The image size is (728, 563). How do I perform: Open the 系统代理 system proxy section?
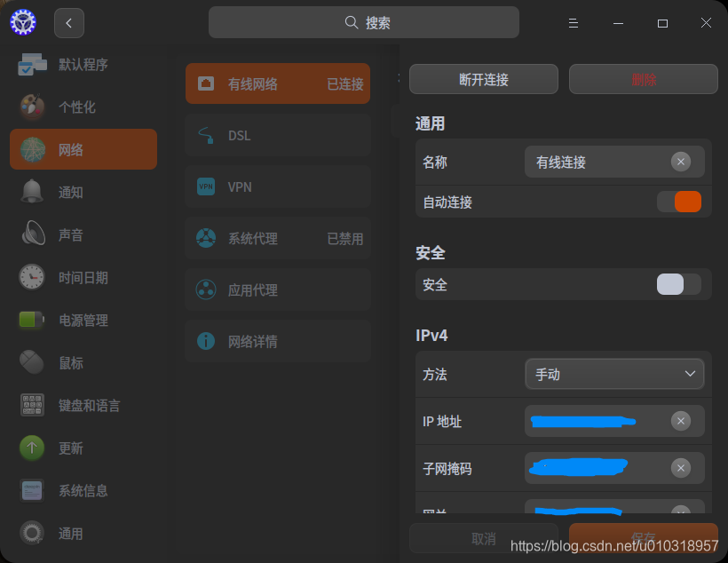[x=277, y=238]
